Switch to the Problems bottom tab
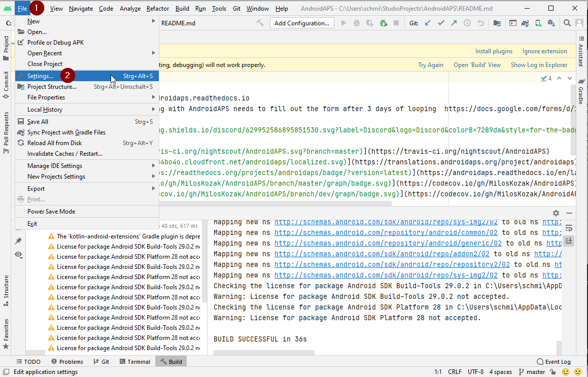The height and width of the screenshot is (377, 588). coord(67,362)
